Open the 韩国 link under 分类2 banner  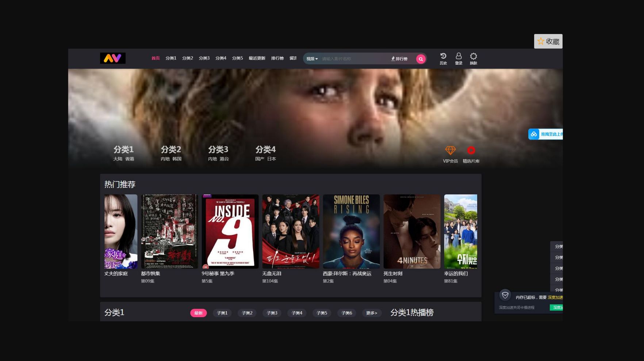click(x=177, y=159)
